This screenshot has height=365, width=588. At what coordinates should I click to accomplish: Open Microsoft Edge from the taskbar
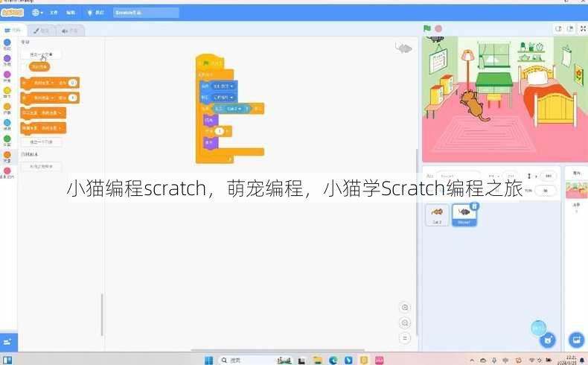point(333,360)
